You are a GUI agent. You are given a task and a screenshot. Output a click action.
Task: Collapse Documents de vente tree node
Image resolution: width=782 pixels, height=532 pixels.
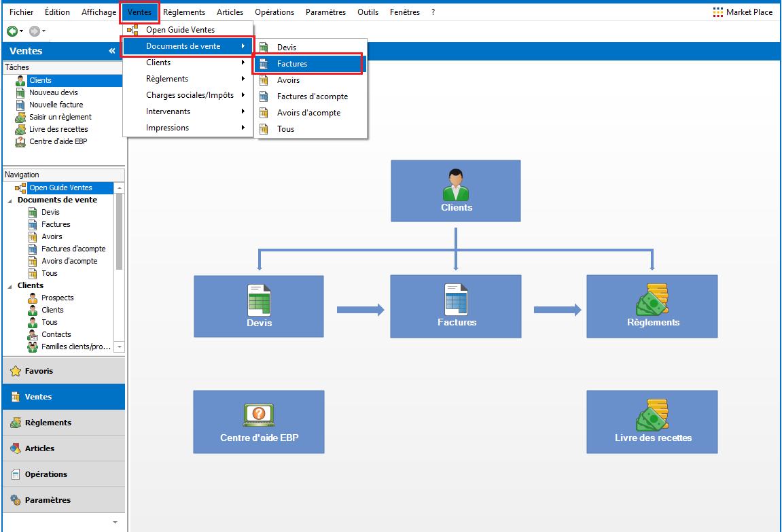(10, 200)
